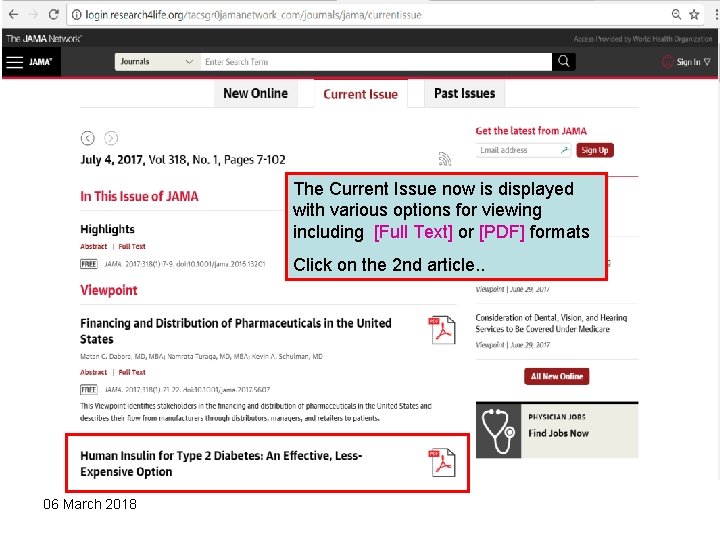Image resolution: width=720 pixels, height=540 pixels.
Task: Click the All New Online button
Action: pos(557,376)
